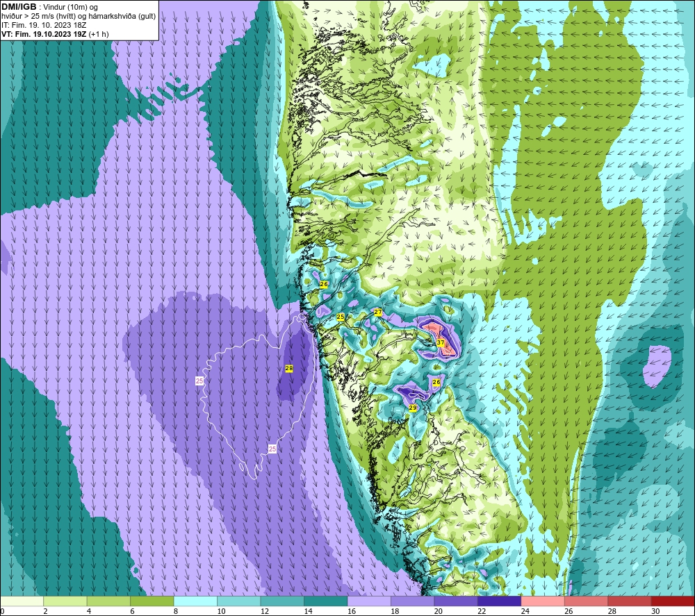Pick the light green 2–4 m/s swatch
This screenshot has height=616, width=695.
click(x=65, y=601)
